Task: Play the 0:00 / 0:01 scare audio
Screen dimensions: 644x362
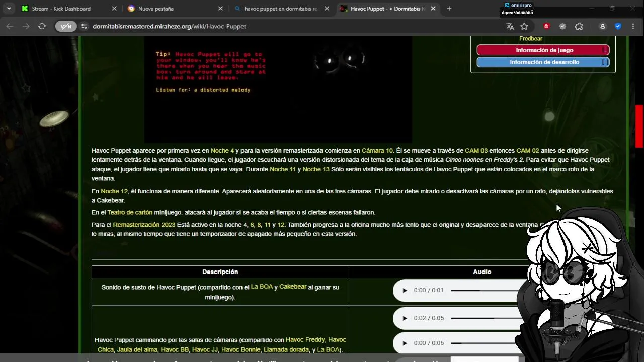Action: pyautogui.click(x=405, y=291)
